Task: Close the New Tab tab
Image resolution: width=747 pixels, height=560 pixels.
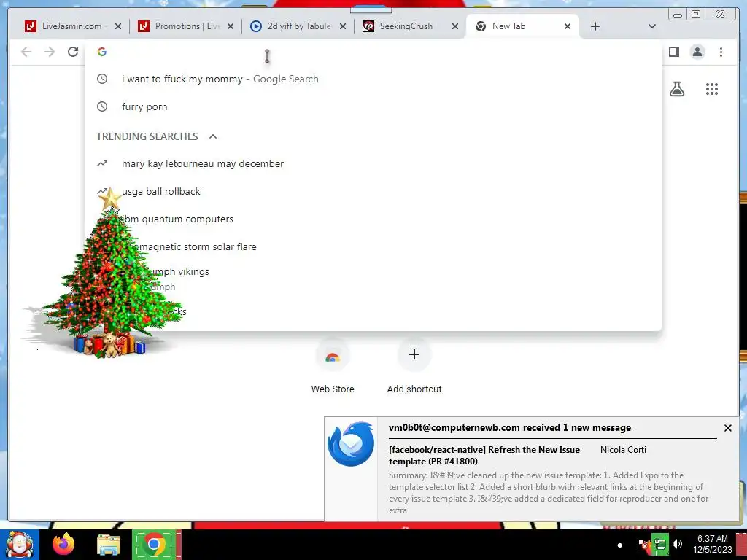Action: pos(568,26)
